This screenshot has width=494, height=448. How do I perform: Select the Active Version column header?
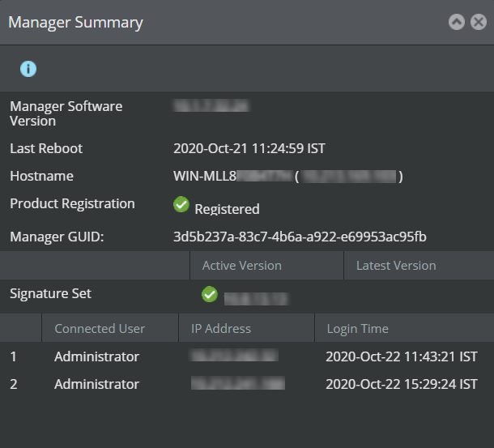(x=266, y=266)
